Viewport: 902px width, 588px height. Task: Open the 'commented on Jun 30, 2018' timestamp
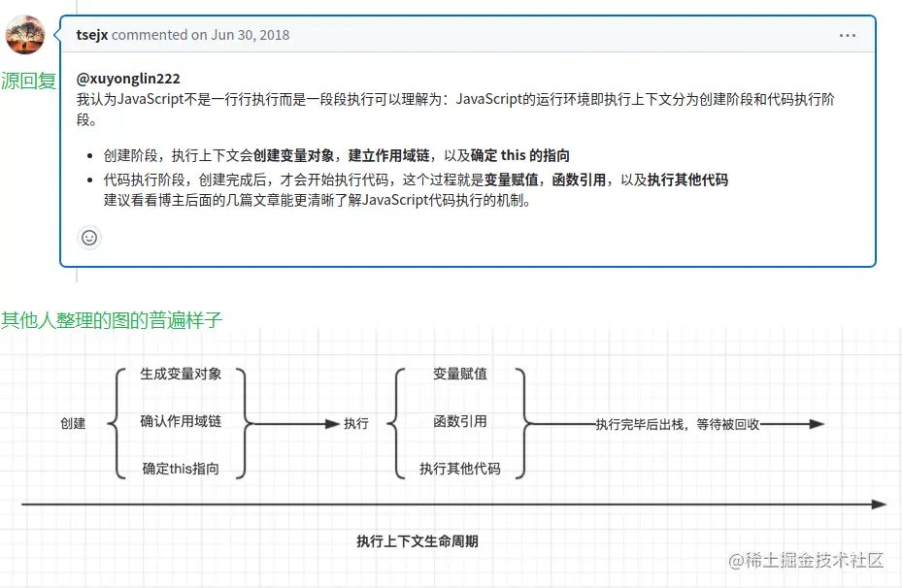point(200,35)
